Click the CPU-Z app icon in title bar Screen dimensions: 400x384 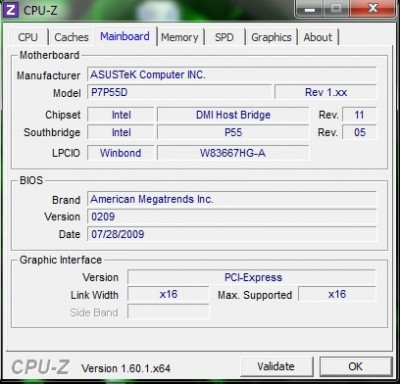click(x=11, y=10)
